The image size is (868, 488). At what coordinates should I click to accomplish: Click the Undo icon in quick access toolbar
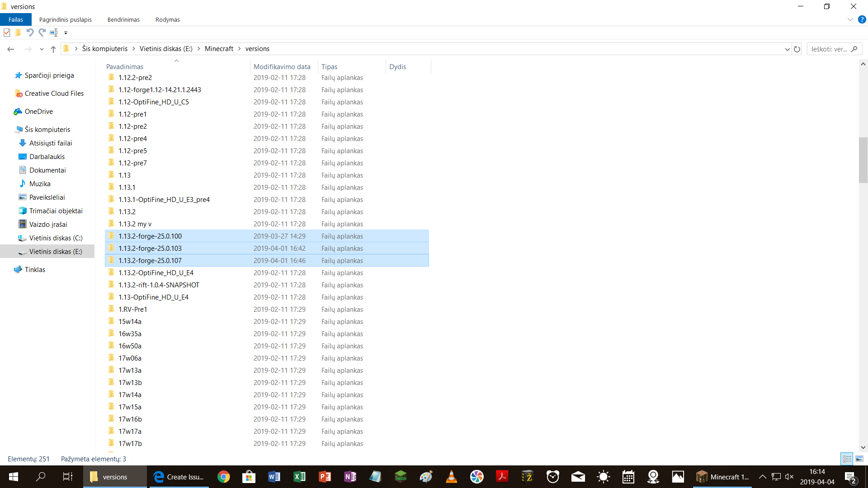[x=30, y=33]
